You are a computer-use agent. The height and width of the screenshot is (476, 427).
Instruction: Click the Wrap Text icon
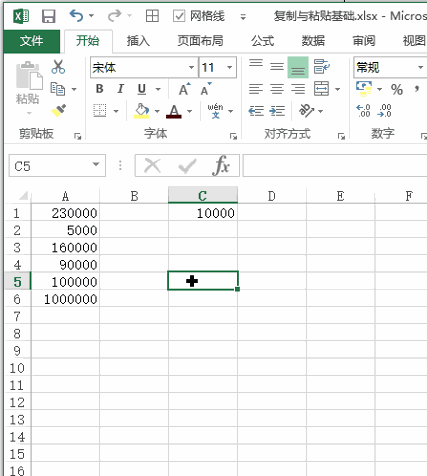(x=322, y=67)
